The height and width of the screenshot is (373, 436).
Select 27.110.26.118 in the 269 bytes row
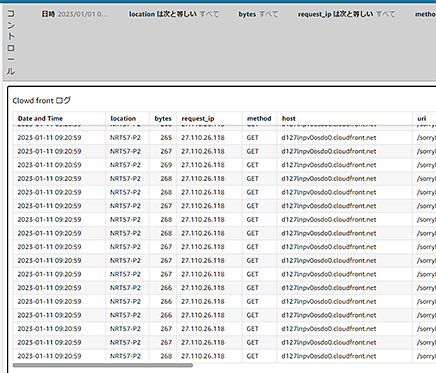(203, 165)
